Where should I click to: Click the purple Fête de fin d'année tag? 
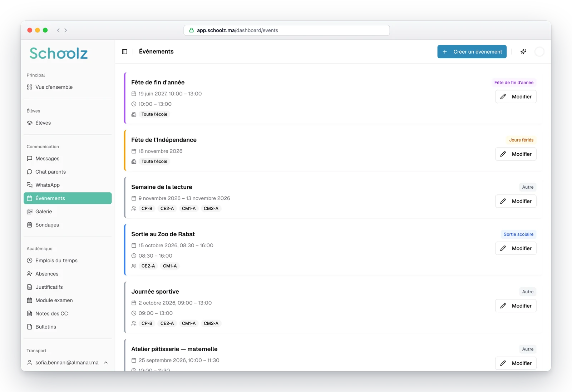coord(514,83)
